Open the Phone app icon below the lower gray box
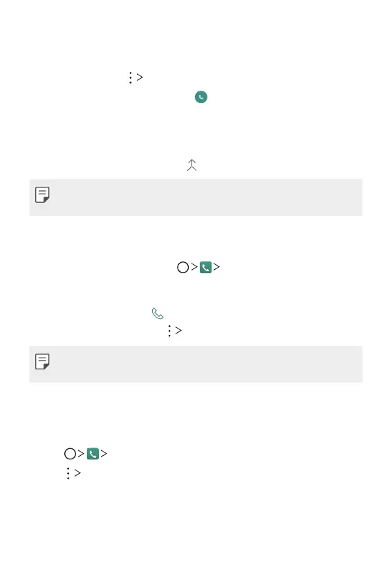This screenshot has height=588, width=392. 93,454
